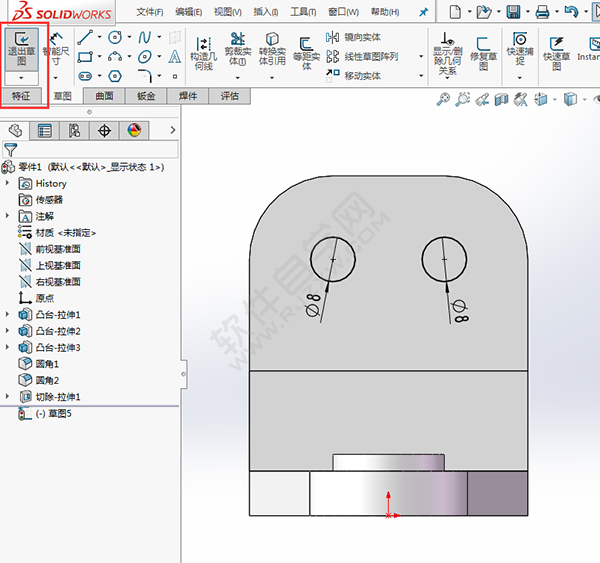Screen dimensions: 600x563
Task: Select the Polygon sketch tool
Action: point(115,76)
